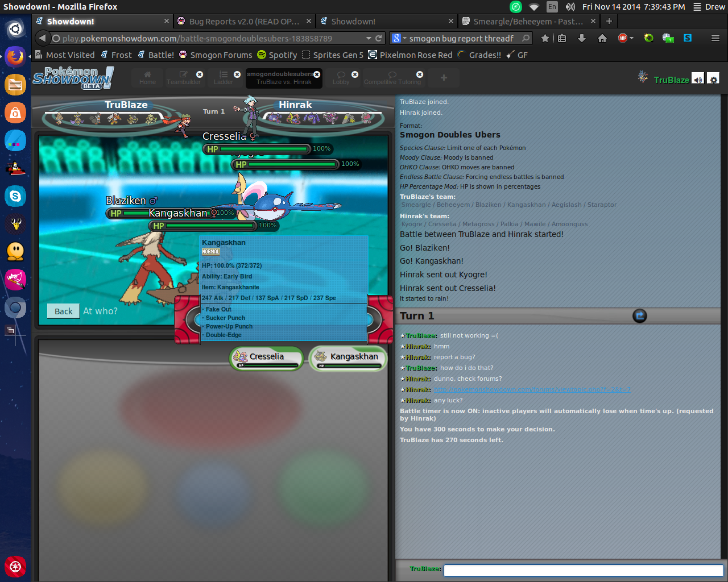Select the TruBlaze vs. Hinrak battle tab
The width and height of the screenshot is (728, 582).
(x=284, y=78)
